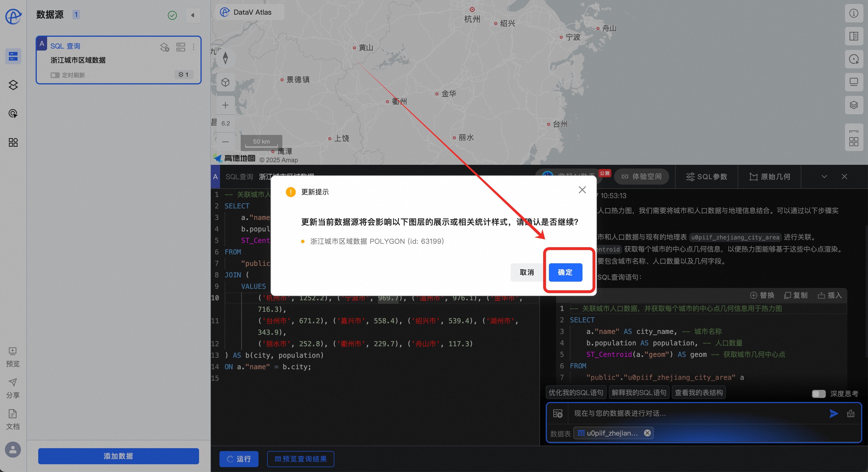
Task: Close the 更新提示 dialog with X
Action: pos(582,190)
